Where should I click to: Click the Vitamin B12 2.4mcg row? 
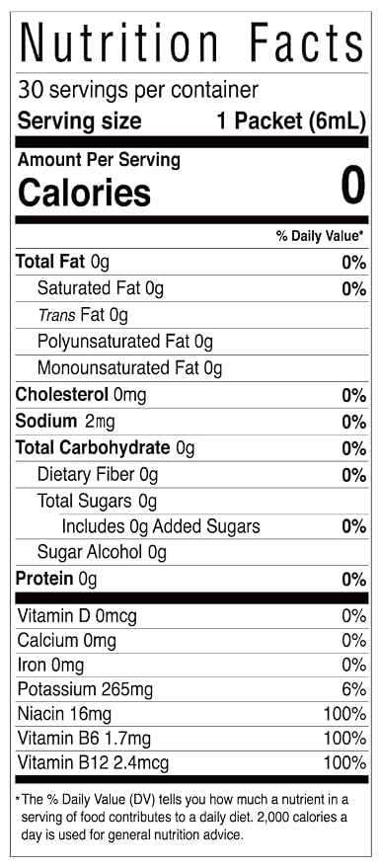point(191,763)
